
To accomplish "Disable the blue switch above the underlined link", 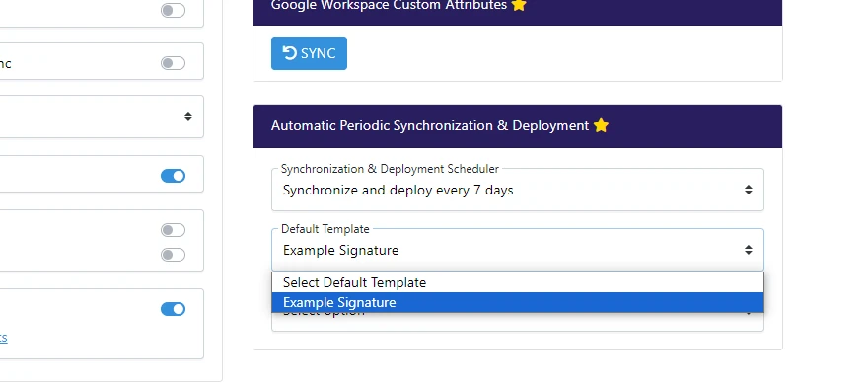I will pyautogui.click(x=173, y=309).
